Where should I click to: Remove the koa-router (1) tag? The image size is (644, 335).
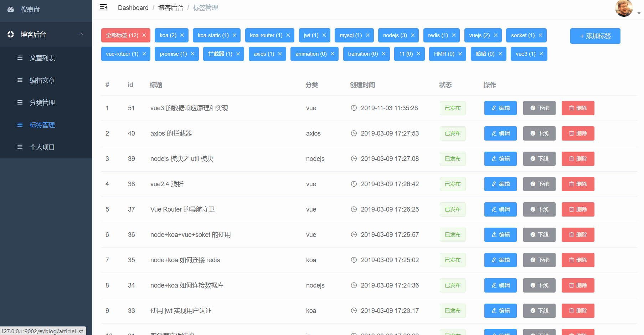(x=288, y=35)
